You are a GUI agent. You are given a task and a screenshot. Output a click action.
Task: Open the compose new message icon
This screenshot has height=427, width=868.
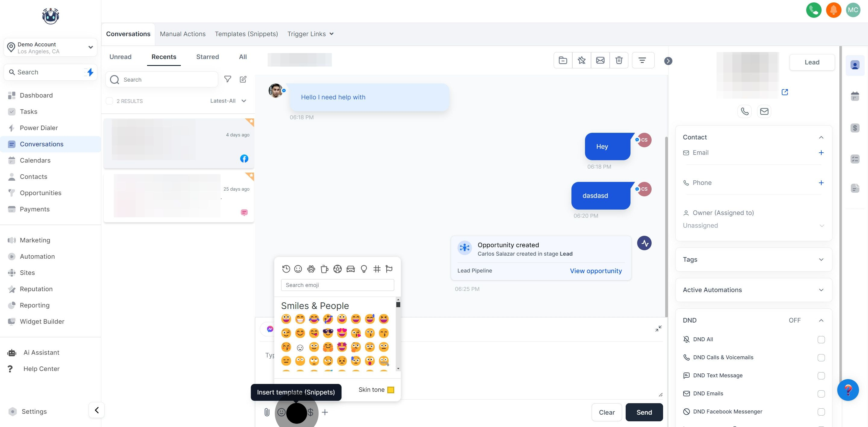coord(243,79)
